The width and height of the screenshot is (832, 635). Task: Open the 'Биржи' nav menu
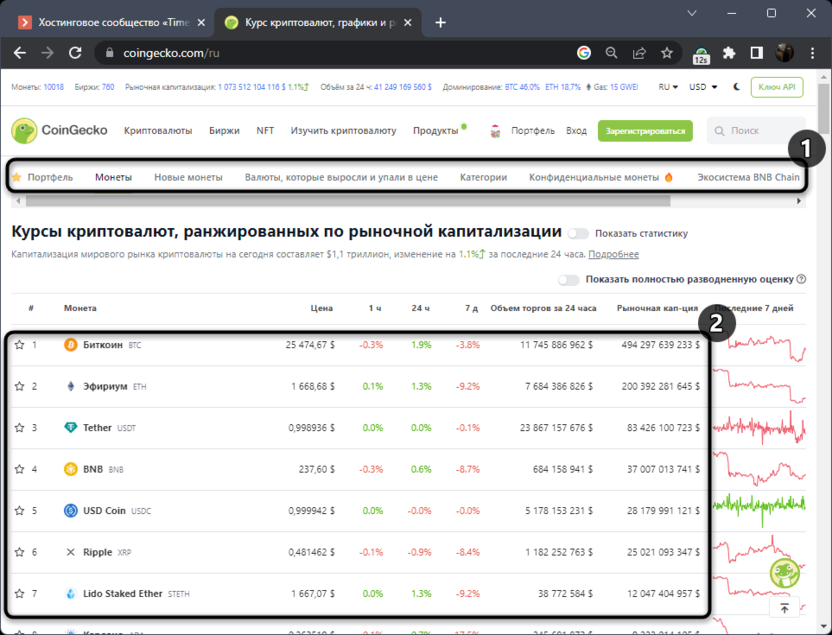click(224, 131)
